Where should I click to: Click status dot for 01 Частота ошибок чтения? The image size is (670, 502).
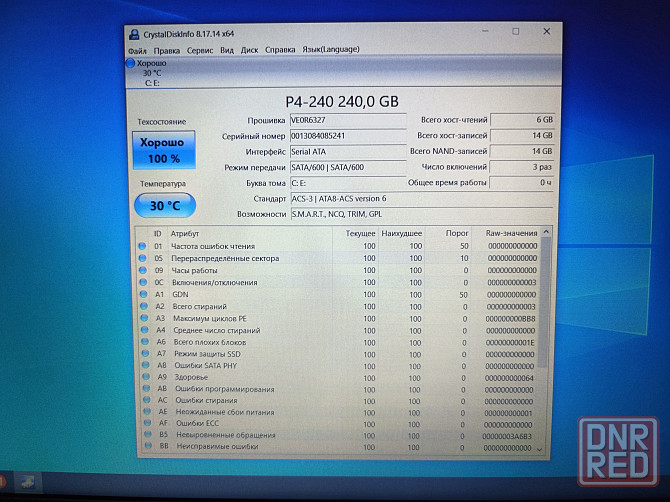(x=142, y=246)
